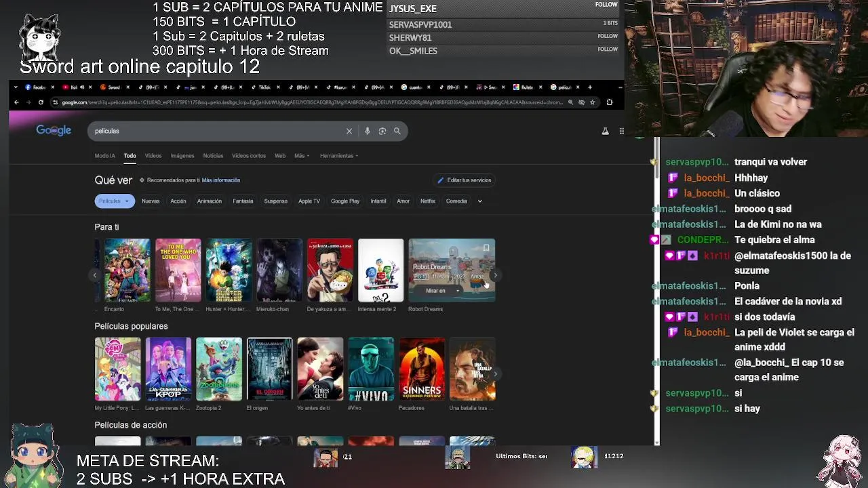Switch to the Web search tab

coord(280,156)
